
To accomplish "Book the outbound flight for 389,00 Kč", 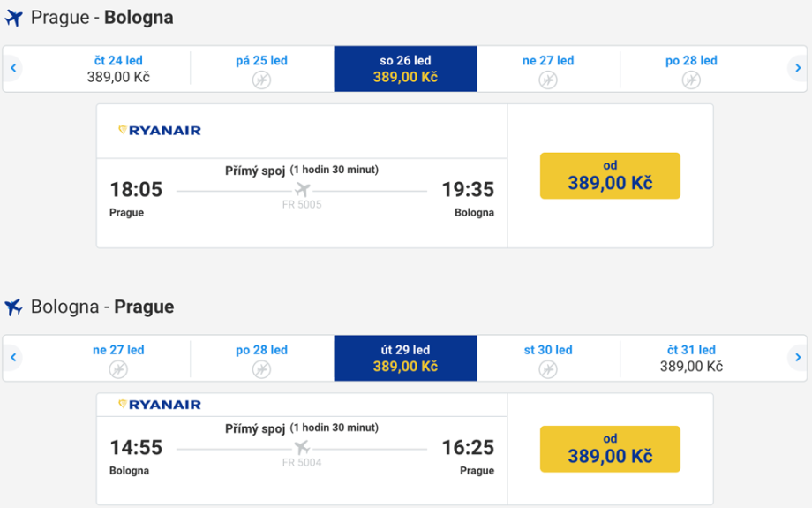I will tap(610, 176).
